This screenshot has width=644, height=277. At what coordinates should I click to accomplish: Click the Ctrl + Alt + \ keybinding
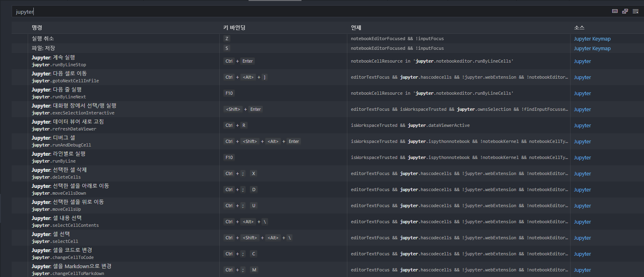tap(246, 222)
